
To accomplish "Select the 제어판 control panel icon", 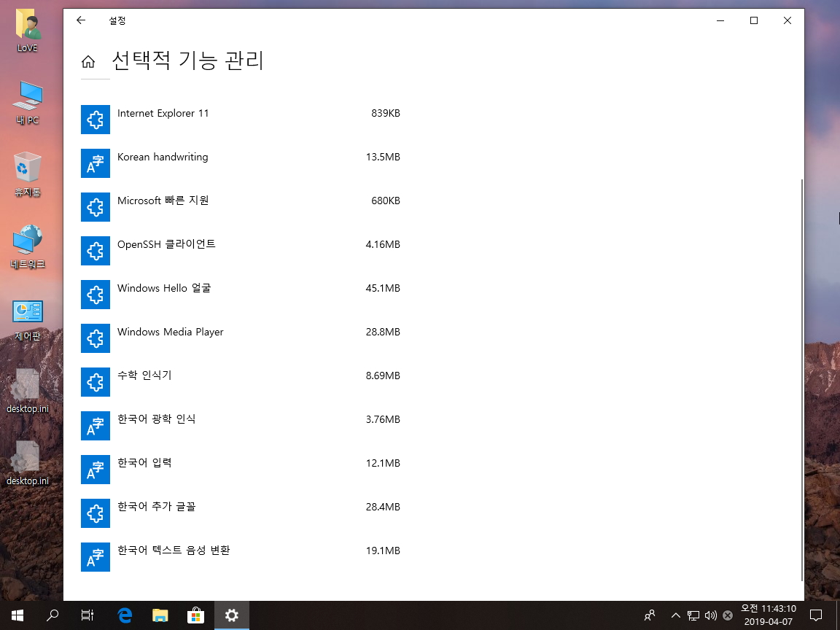I will point(27,319).
